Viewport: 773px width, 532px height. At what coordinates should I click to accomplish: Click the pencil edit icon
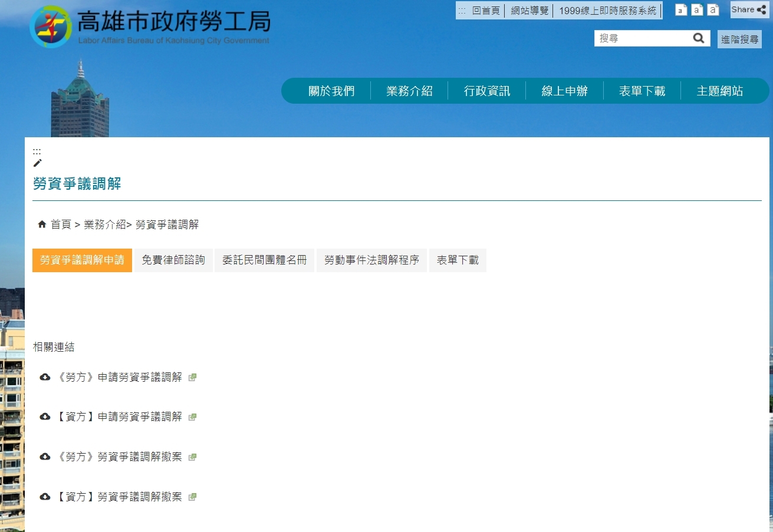pyautogui.click(x=38, y=163)
